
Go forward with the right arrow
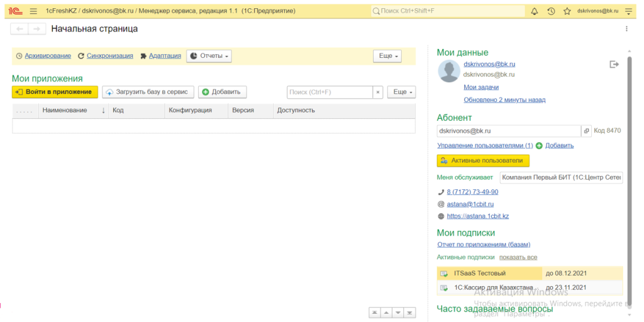[x=37, y=29]
